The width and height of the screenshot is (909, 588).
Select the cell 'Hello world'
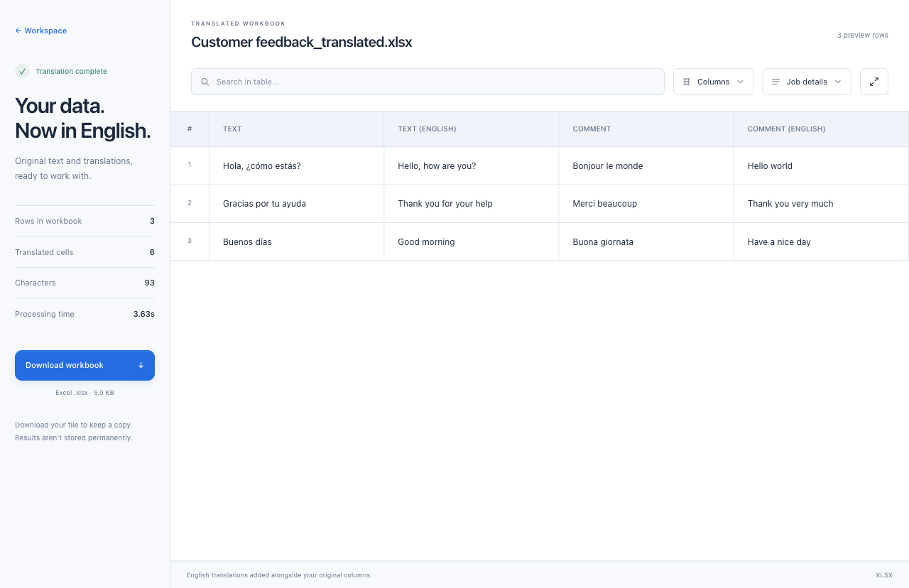(821, 166)
